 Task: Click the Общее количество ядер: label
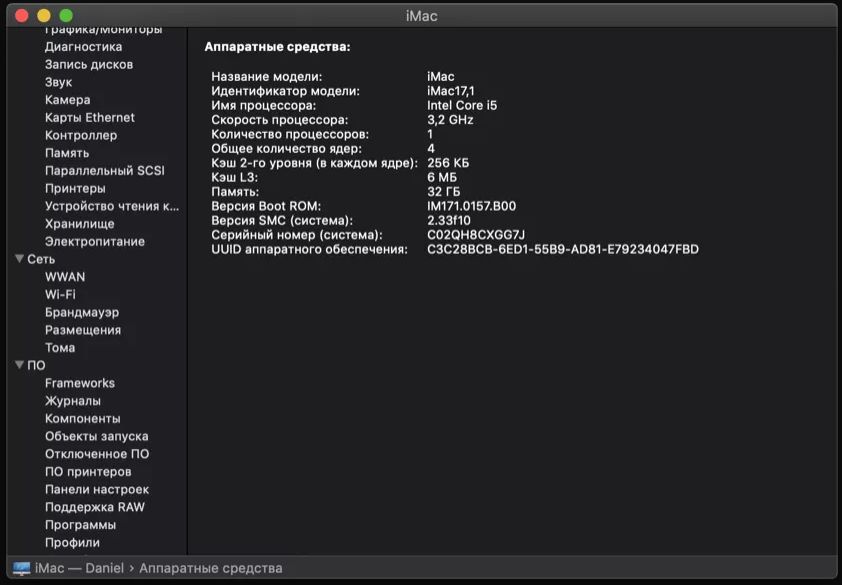click(286, 149)
